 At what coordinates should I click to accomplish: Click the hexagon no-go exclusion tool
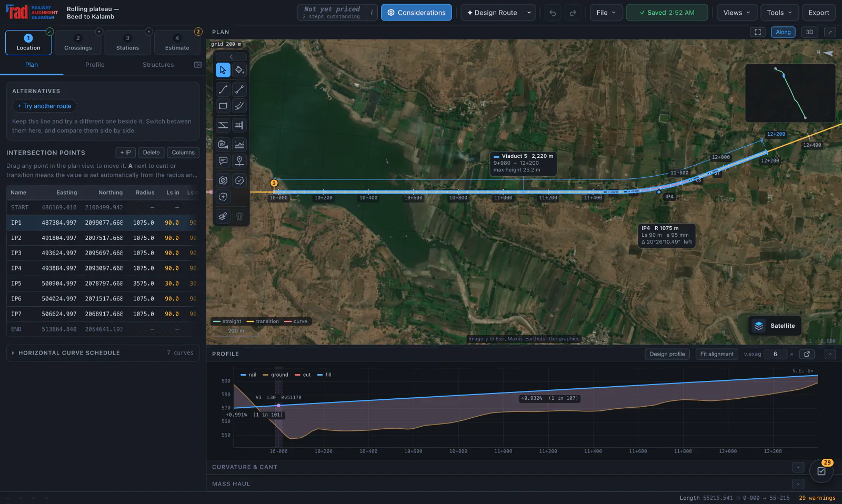223,180
